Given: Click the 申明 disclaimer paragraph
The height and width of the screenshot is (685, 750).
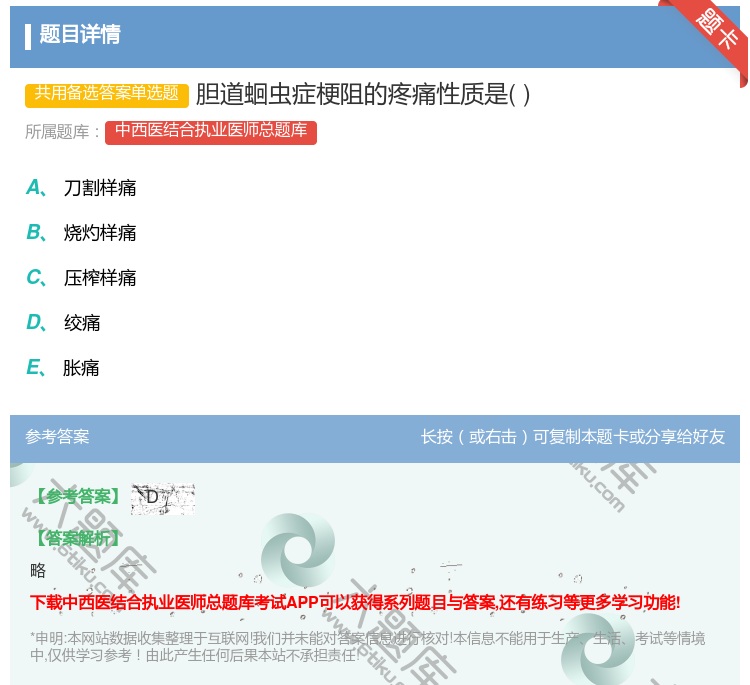Looking at the screenshot, I should tap(367, 647).
